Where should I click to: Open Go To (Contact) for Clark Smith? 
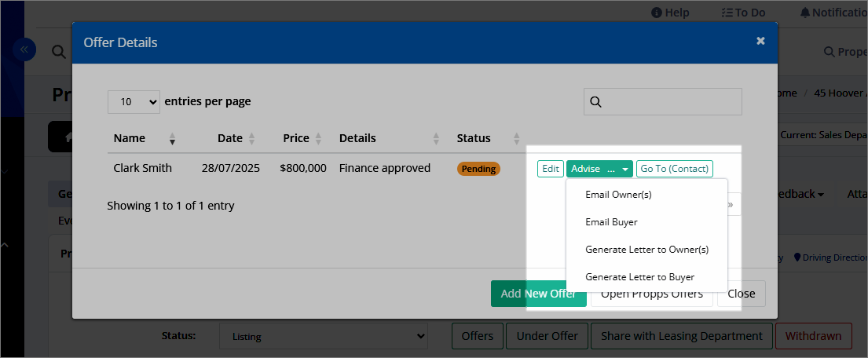point(675,169)
